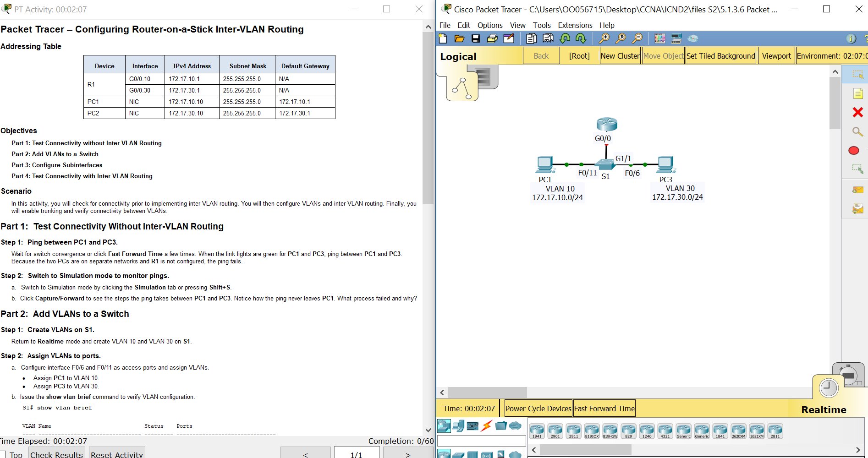
Task: Open the custom devices dialog icon
Action: coord(676,39)
